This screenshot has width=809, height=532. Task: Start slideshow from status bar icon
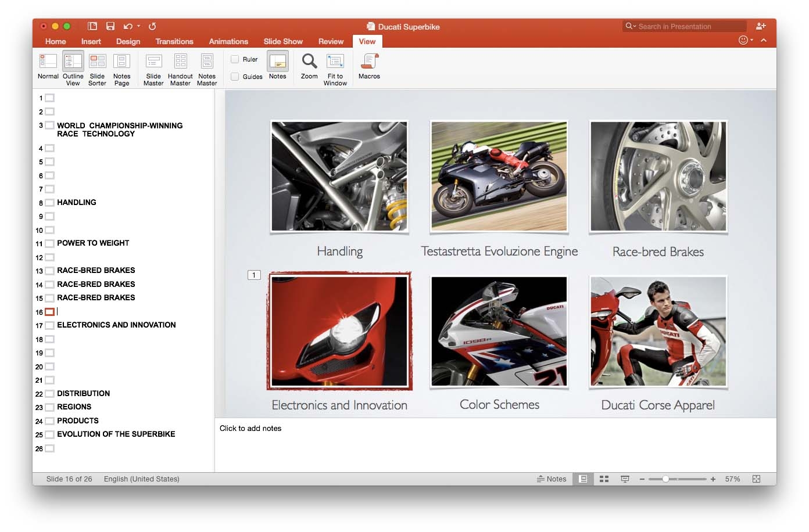click(625, 479)
